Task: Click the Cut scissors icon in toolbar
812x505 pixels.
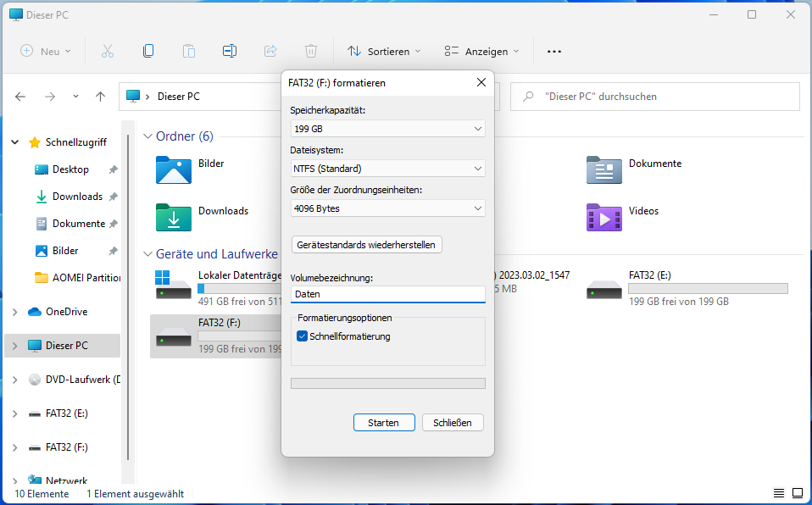Action: 107,52
